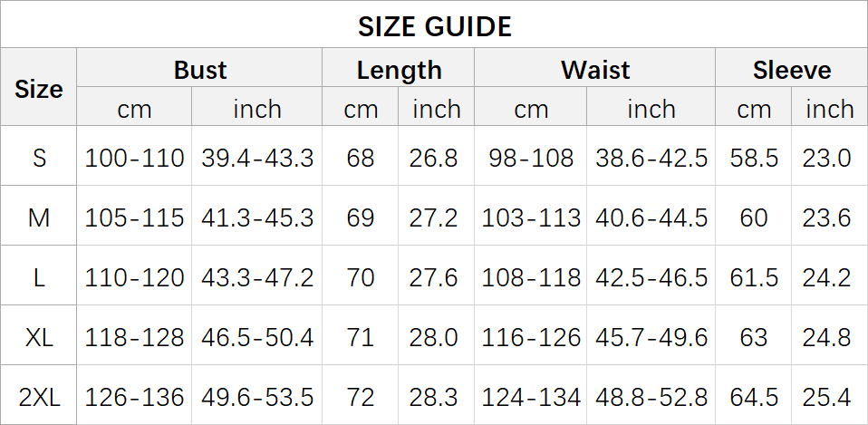The width and height of the screenshot is (868, 425).
Task: Click sleeve inch value 23.0
Action: coord(827,158)
